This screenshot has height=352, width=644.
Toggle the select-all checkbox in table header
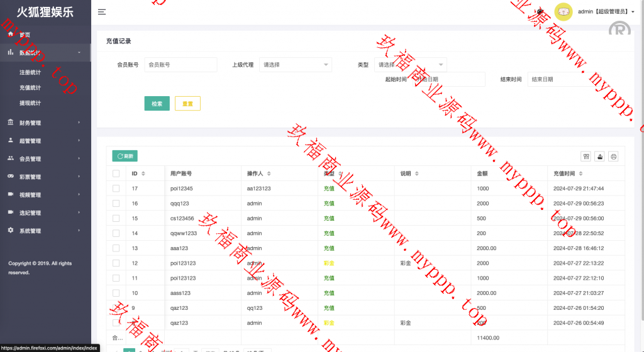pyautogui.click(x=116, y=173)
